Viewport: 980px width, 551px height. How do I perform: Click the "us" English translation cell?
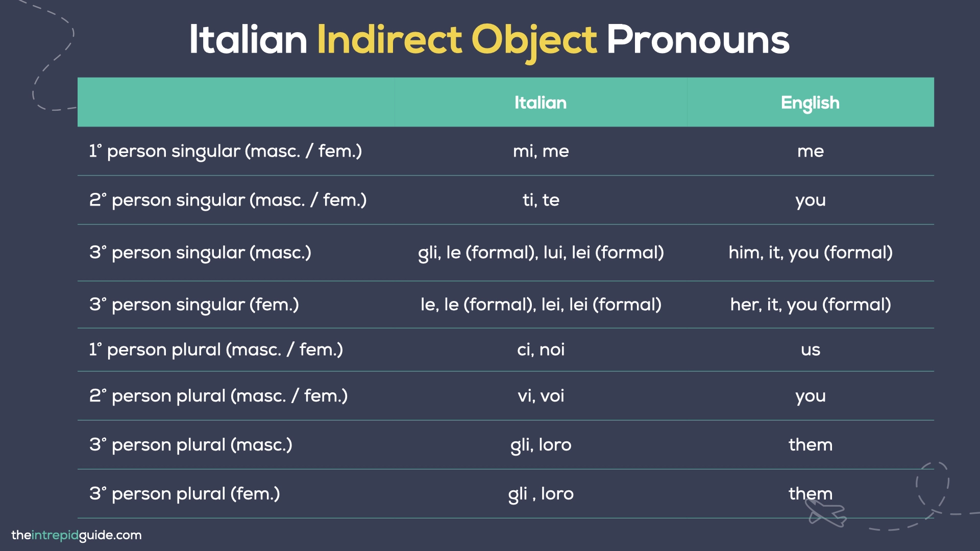pos(810,349)
